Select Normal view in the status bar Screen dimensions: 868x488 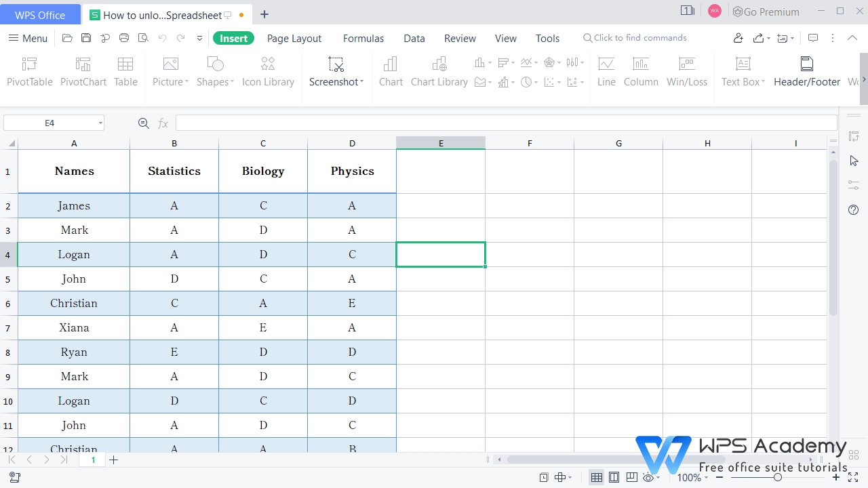tap(597, 477)
